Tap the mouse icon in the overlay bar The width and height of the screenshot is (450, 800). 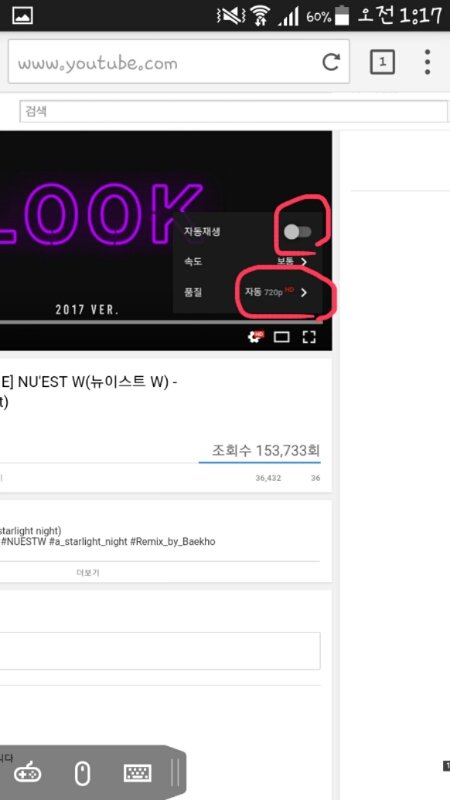click(82, 773)
